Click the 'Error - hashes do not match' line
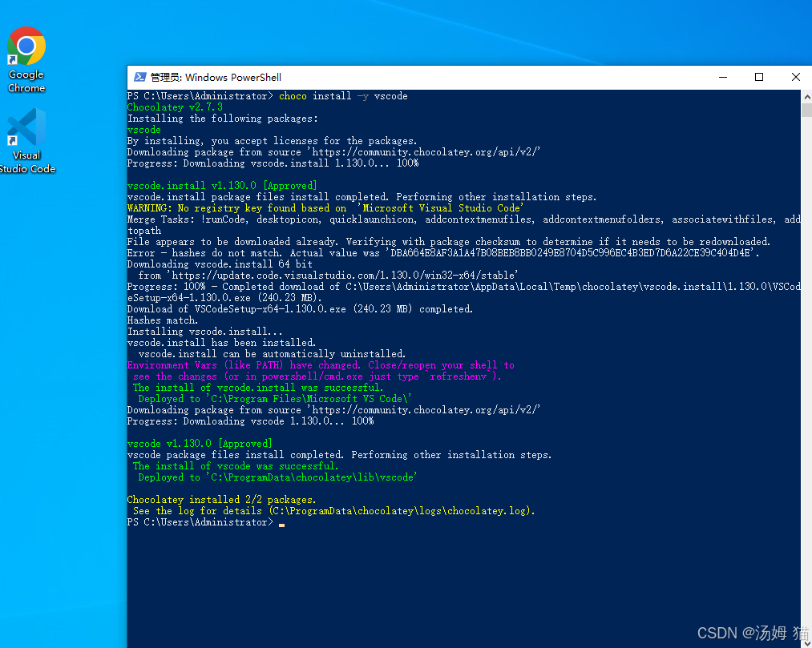The width and height of the screenshot is (812, 648). (443, 253)
